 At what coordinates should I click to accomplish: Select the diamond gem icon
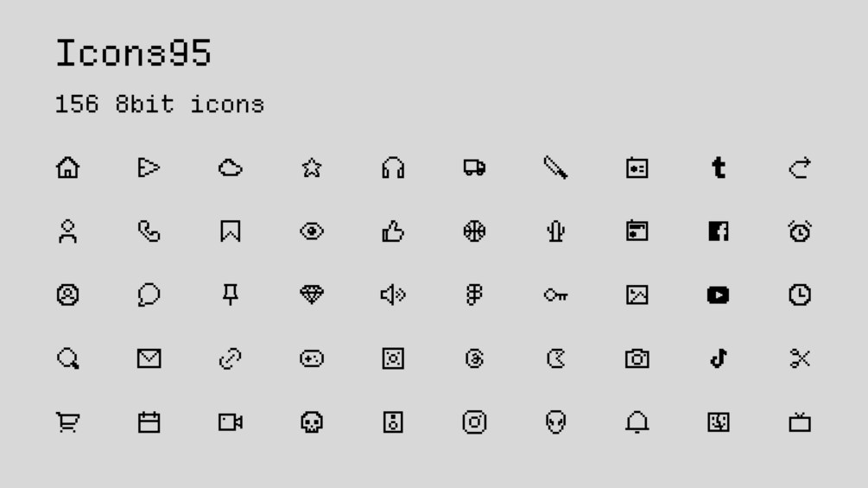[312, 295]
